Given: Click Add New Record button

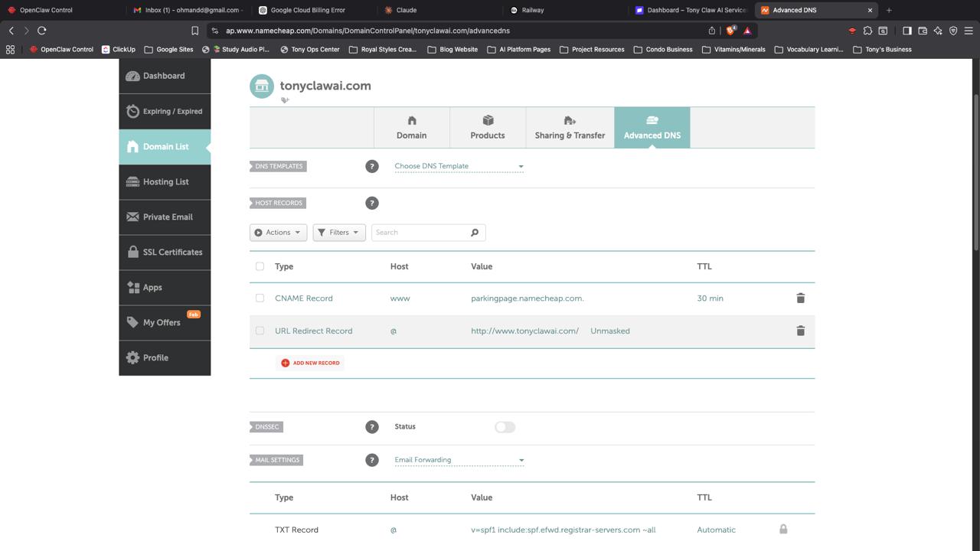Looking at the screenshot, I should tap(310, 363).
